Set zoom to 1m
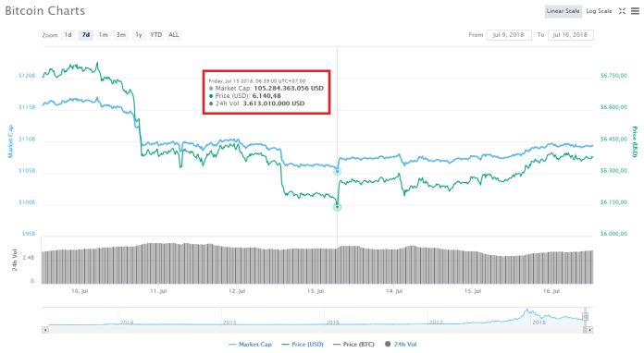 tap(103, 35)
